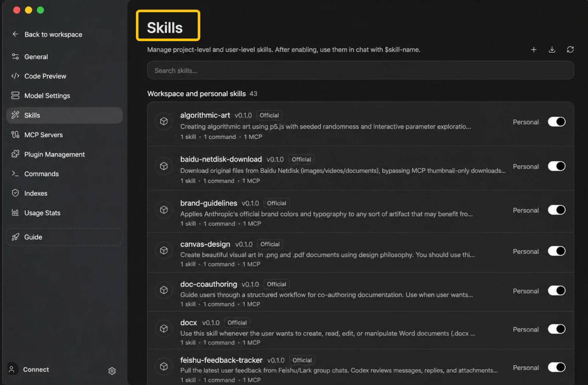Viewport: 588px width, 385px height.
Task: Click the baidu-netdisk-download skill name
Action: pos(221,159)
